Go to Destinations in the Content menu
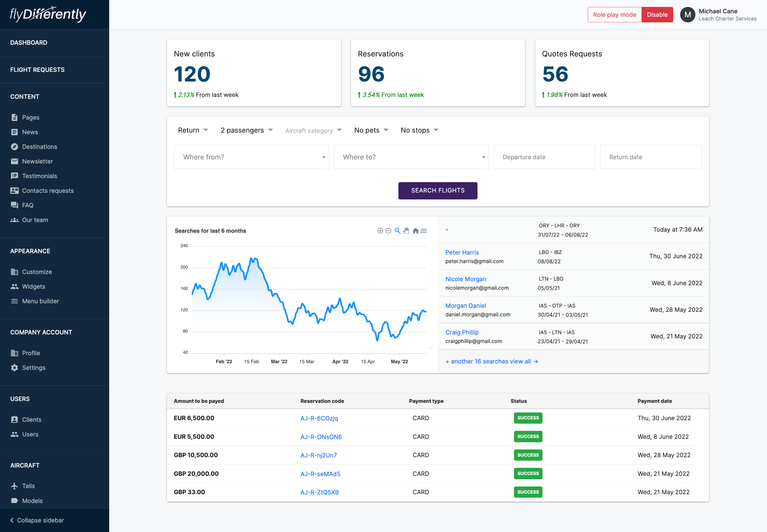 39,147
